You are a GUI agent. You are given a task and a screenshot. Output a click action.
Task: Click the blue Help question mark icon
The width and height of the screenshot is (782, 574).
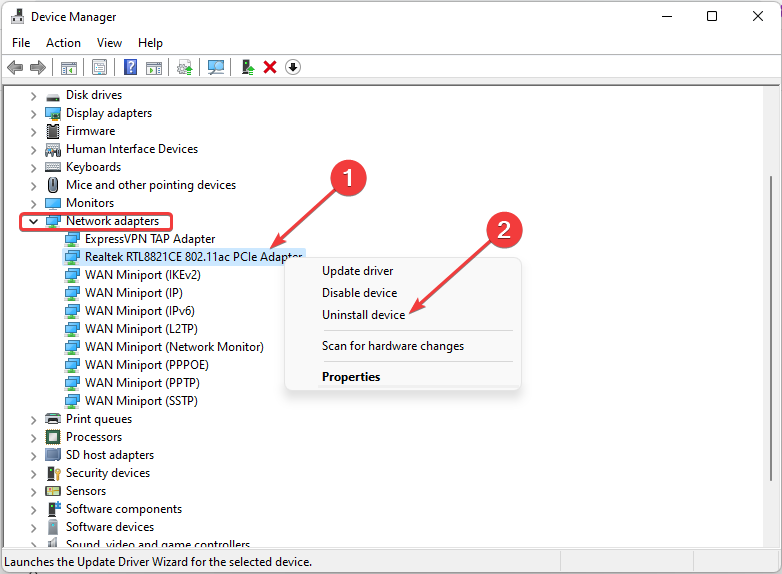[x=130, y=67]
